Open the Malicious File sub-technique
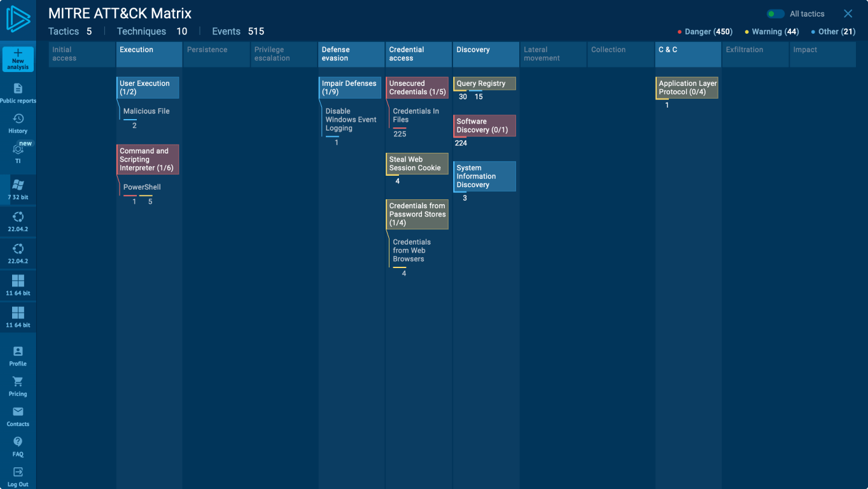 tap(146, 111)
